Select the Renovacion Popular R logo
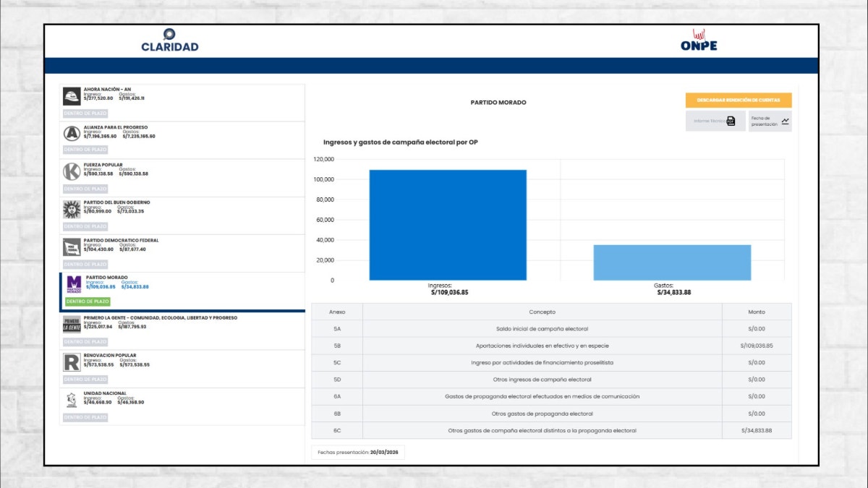 click(x=72, y=362)
